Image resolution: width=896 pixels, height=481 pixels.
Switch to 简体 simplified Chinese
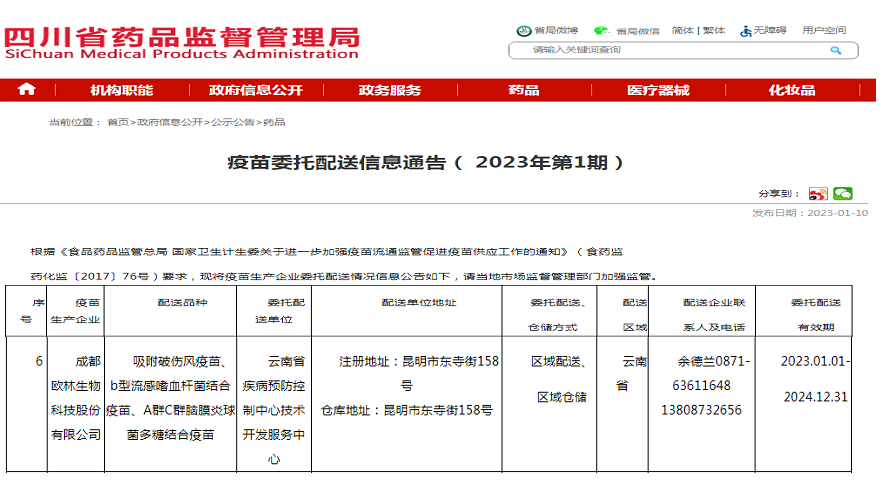(683, 30)
